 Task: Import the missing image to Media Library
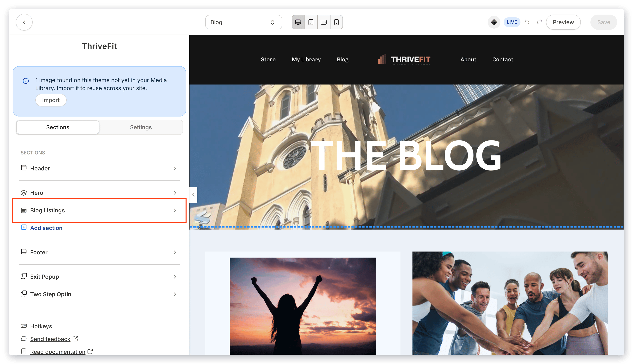pyautogui.click(x=51, y=100)
